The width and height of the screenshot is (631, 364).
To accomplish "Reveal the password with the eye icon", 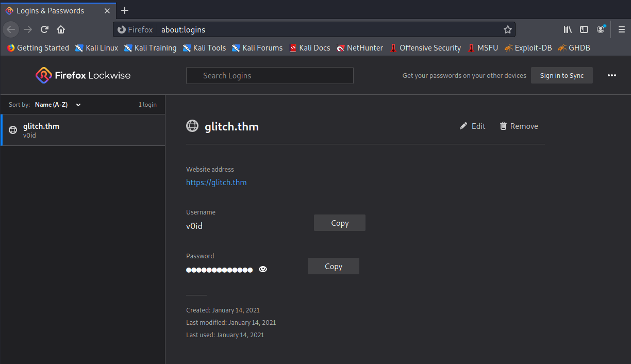I will (x=263, y=269).
